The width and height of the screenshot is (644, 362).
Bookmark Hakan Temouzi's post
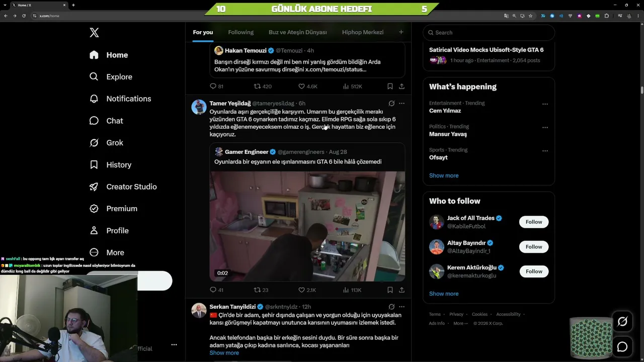click(390, 86)
